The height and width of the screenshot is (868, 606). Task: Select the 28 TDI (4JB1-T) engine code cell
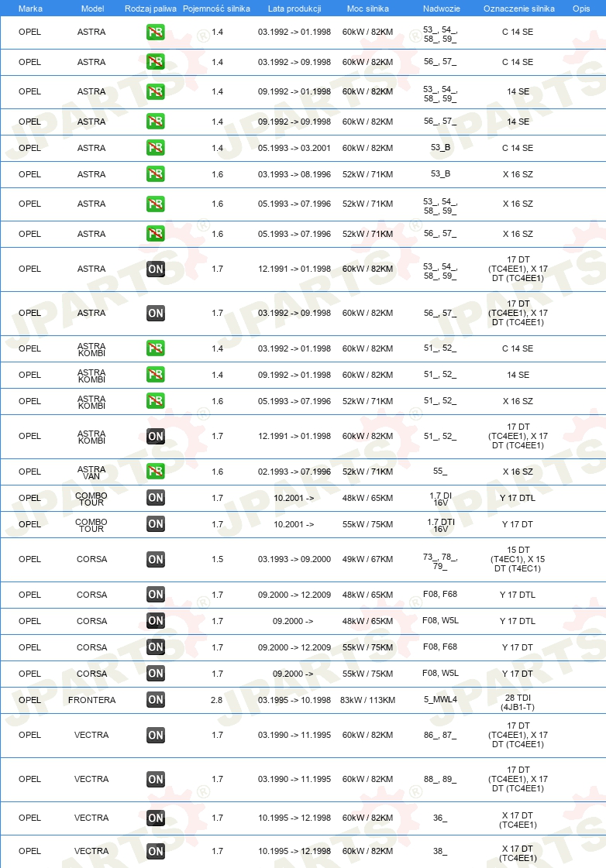coord(518,702)
